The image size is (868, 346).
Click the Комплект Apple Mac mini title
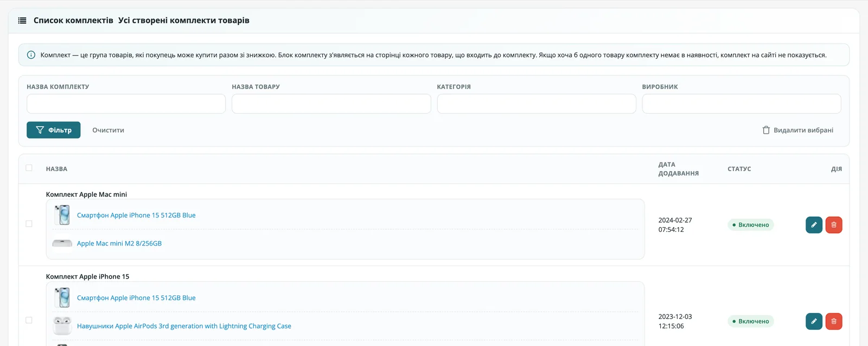point(87,194)
